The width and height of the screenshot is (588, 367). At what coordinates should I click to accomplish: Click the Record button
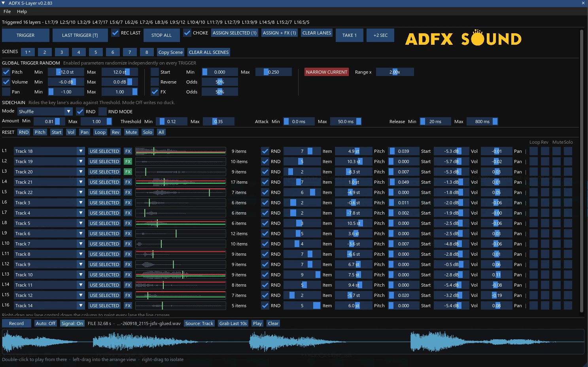(17, 323)
